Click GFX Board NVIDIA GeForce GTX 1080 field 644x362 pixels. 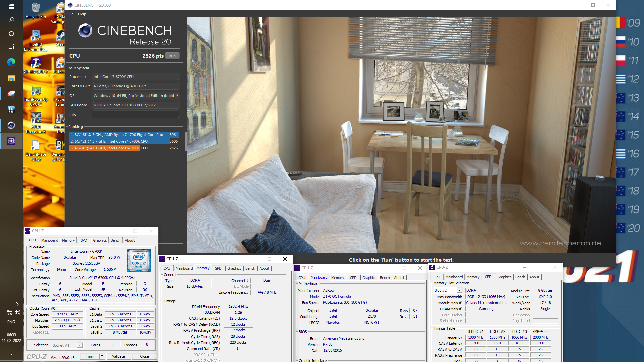[136, 105]
